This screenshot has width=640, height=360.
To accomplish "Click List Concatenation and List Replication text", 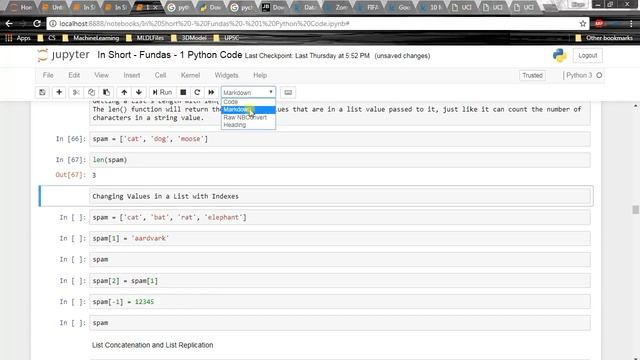I will click(153, 345).
